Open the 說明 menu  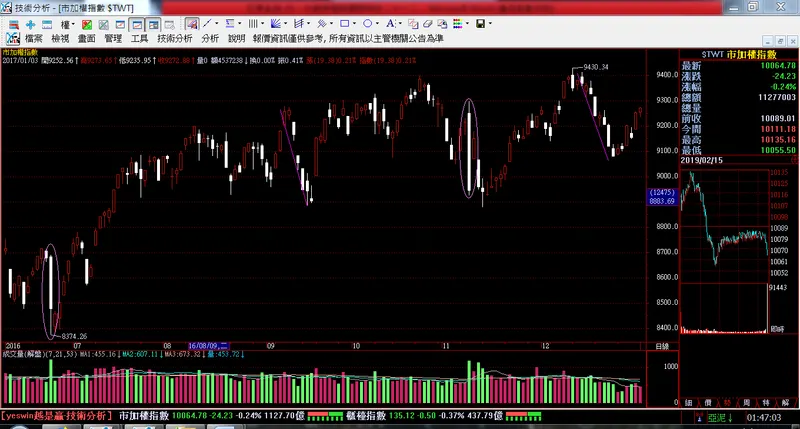[237, 38]
